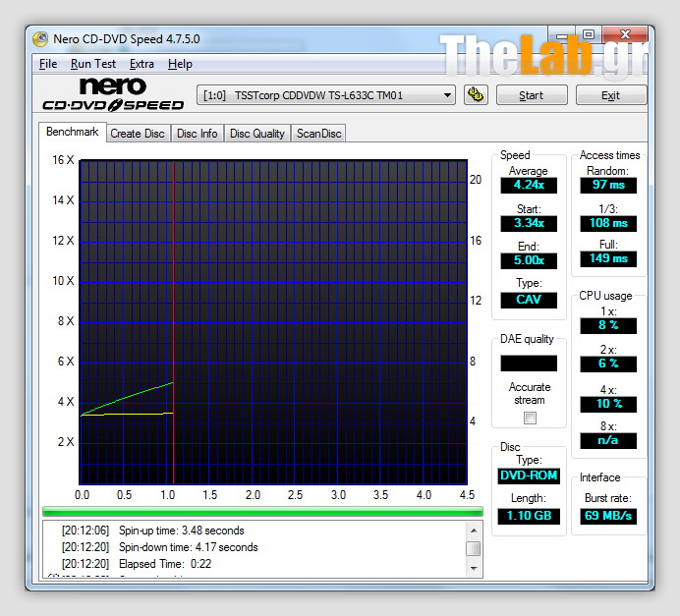680x616 pixels.
Task: Click the log scrollbar up arrow
Action: point(474,531)
